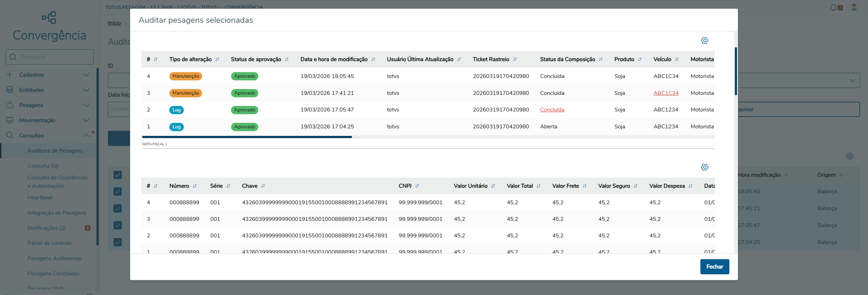The width and height of the screenshot is (868, 295).
Task: Open Consulta Sql in sidebar
Action: (43, 166)
